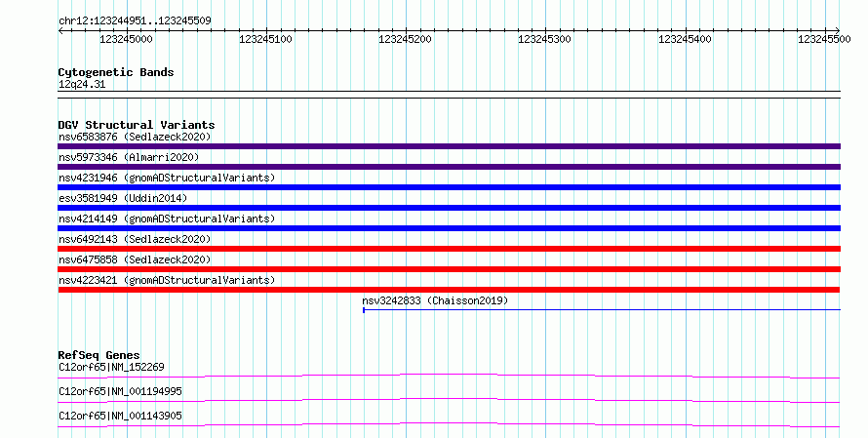The image size is (868, 438).
Task: Click ruler position 123245500
Action: coord(824,39)
